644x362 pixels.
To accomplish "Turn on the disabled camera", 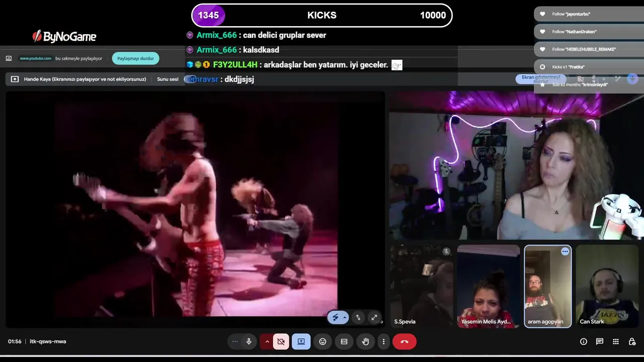I will click(281, 341).
